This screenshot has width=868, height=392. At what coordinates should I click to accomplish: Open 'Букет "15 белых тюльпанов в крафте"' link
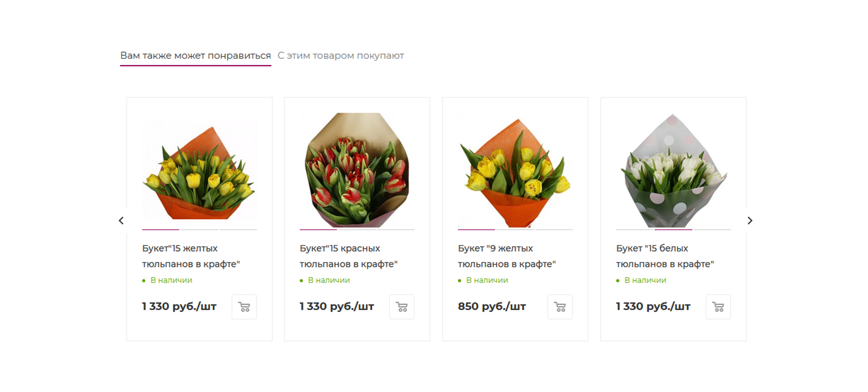pyautogui.click(x=665, y=256)
